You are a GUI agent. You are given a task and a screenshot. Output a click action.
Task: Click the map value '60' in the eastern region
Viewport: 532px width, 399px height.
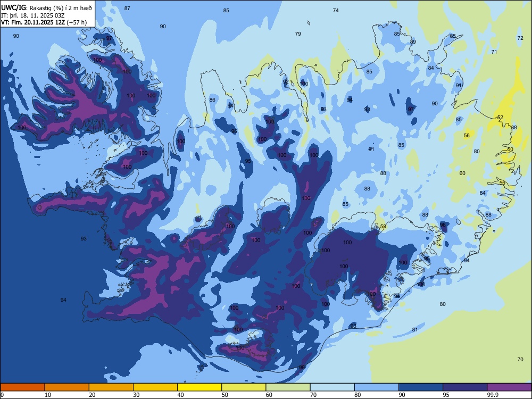click(x=462, y=173)
